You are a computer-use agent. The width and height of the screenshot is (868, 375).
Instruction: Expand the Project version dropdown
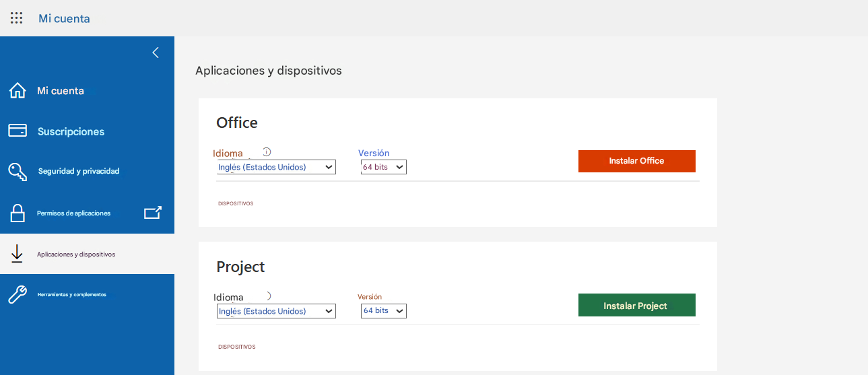pyautogui.click(x=384, y=311)
